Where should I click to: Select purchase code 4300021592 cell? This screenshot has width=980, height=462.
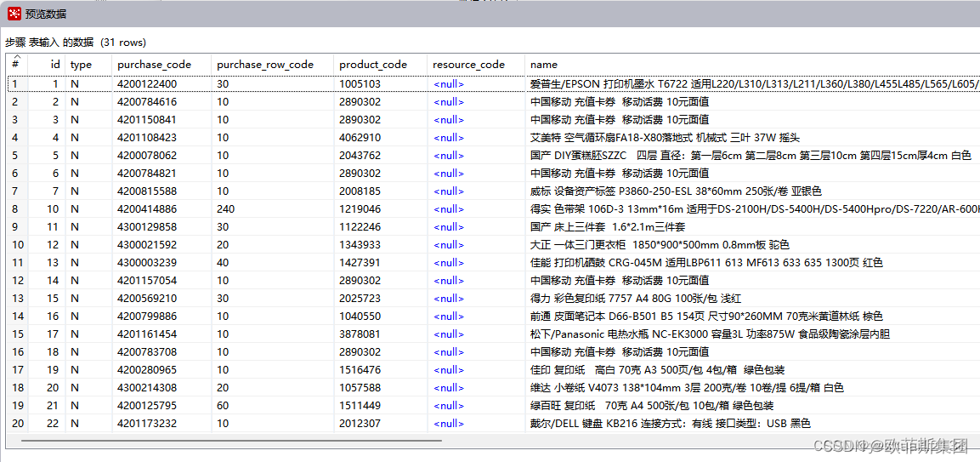point(161,245)
